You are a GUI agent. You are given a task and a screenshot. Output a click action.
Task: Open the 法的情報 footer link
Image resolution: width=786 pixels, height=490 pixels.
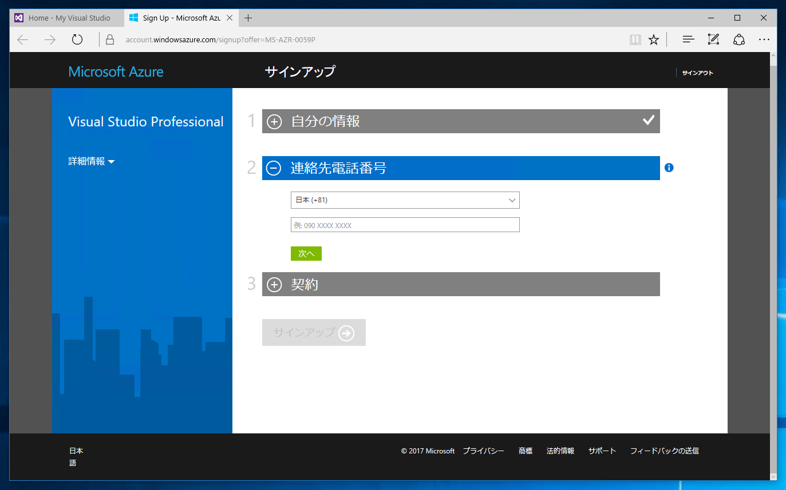[560, 451]
